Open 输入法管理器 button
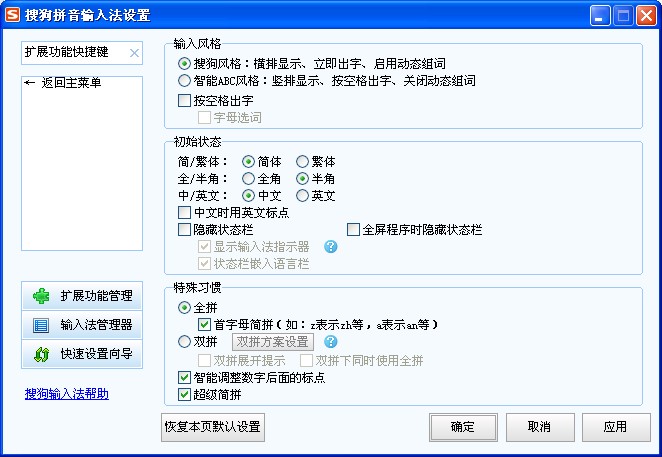This screenshot has height=457, width=662. point(82,325)
